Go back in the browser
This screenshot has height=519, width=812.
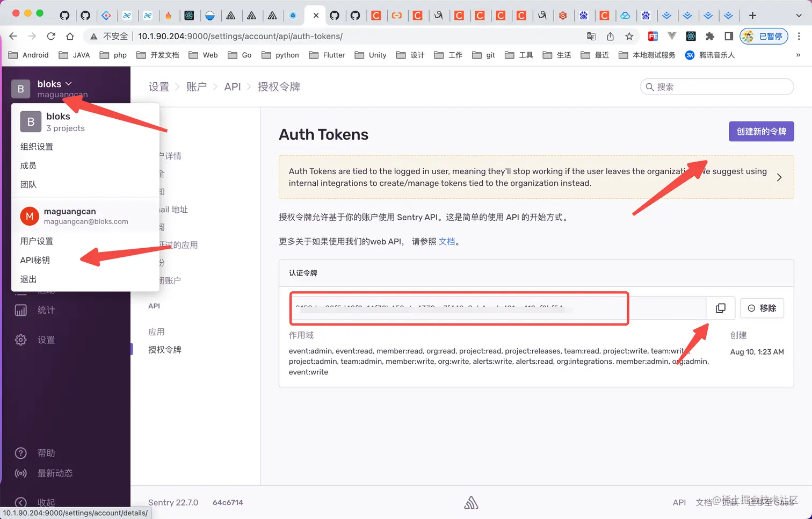[x=13, y=36]
